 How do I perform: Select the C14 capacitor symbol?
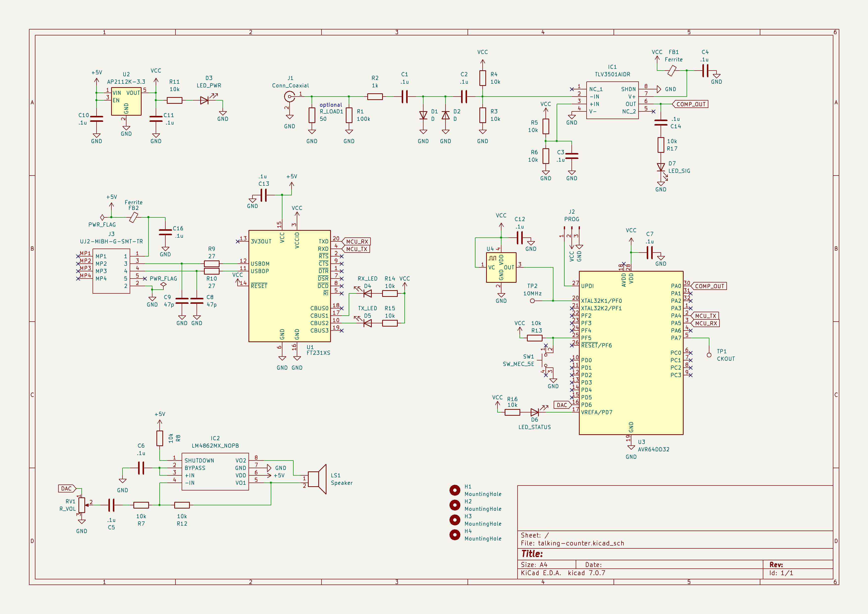(x=661, y=123)
